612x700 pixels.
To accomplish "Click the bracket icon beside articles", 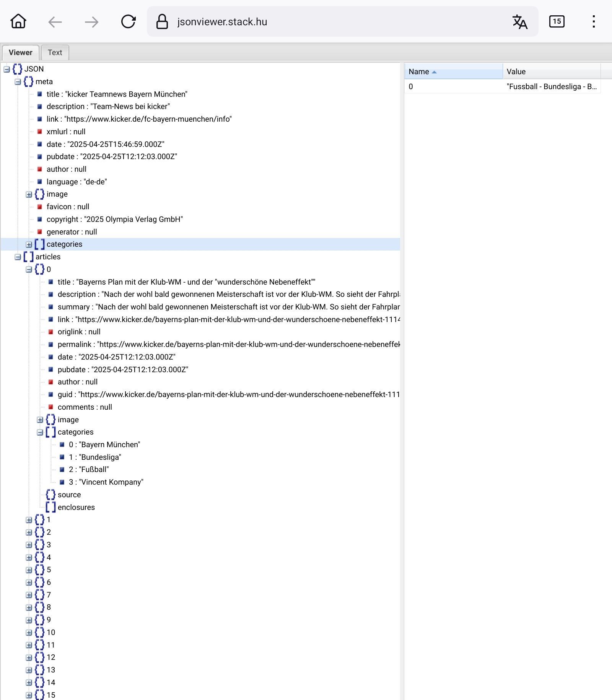I will point(28,257).
